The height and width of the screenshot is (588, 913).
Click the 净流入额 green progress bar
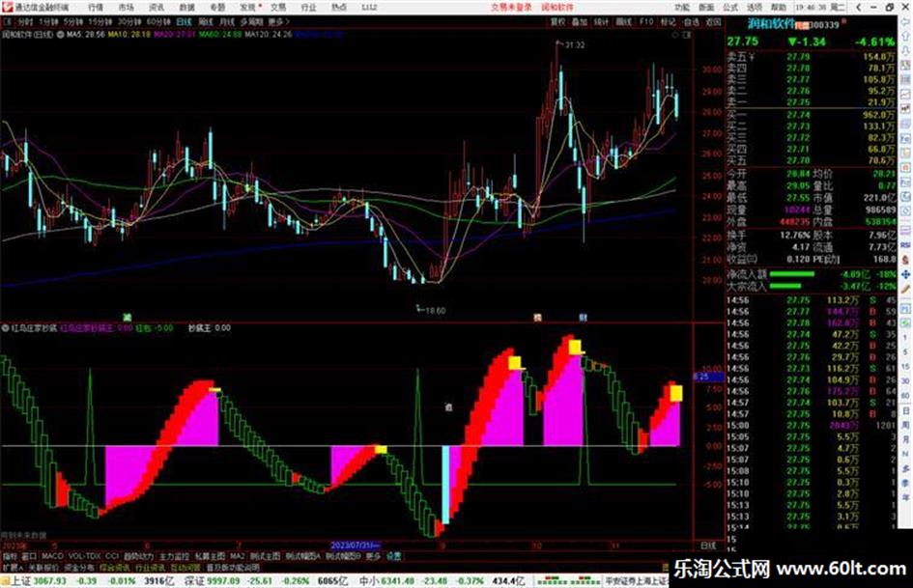click(792, 274)
